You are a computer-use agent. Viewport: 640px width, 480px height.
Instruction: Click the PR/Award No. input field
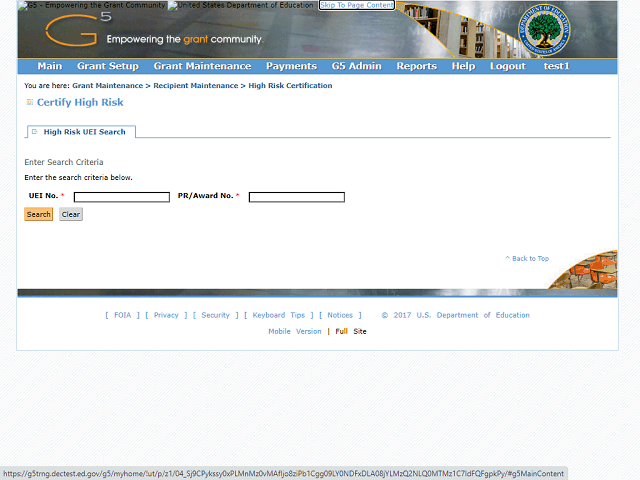point(297,197)
